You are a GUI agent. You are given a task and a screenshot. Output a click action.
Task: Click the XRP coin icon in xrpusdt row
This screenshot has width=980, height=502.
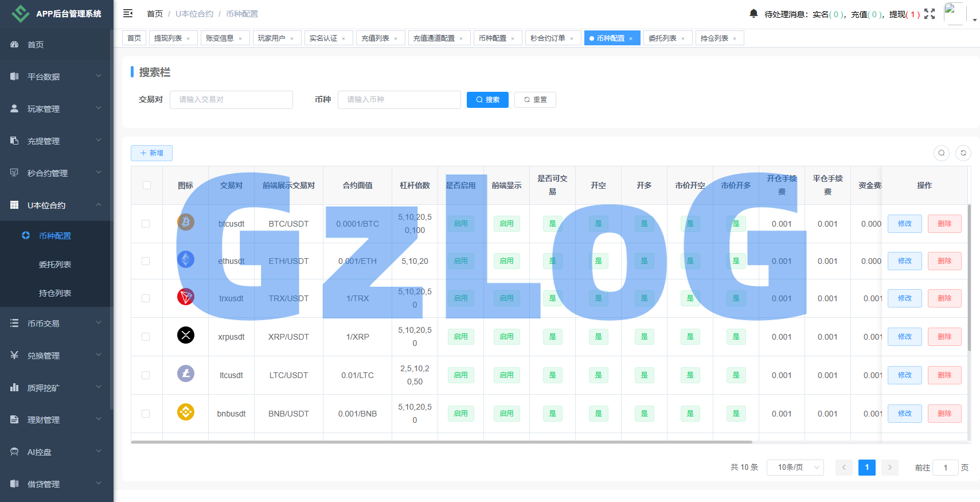(186, 335)
